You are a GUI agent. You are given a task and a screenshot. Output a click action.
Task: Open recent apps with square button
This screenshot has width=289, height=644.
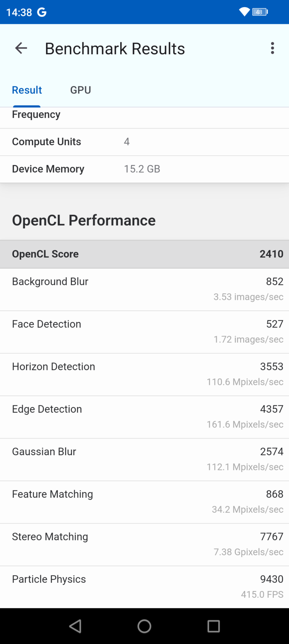click(x=214, y=626)
